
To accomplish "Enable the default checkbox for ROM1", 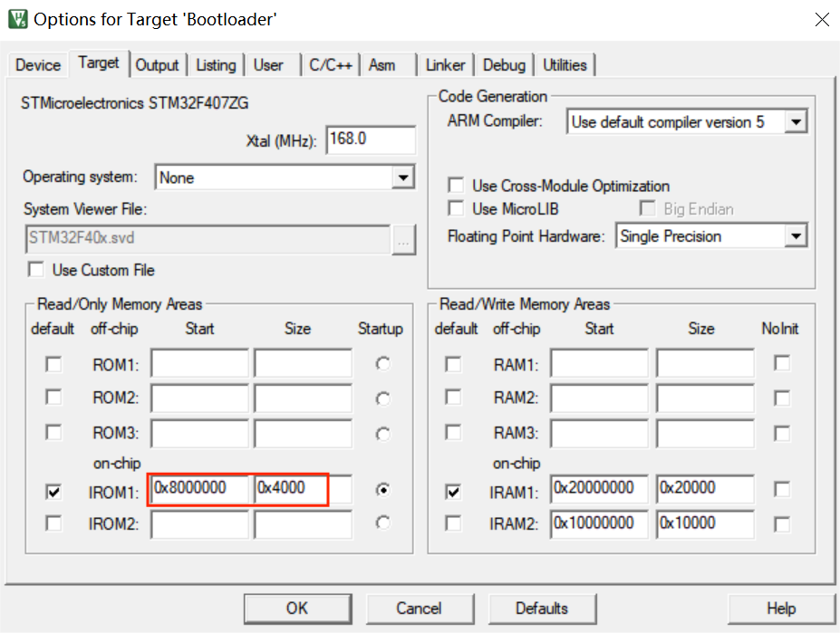I will (x=53, y=362).
